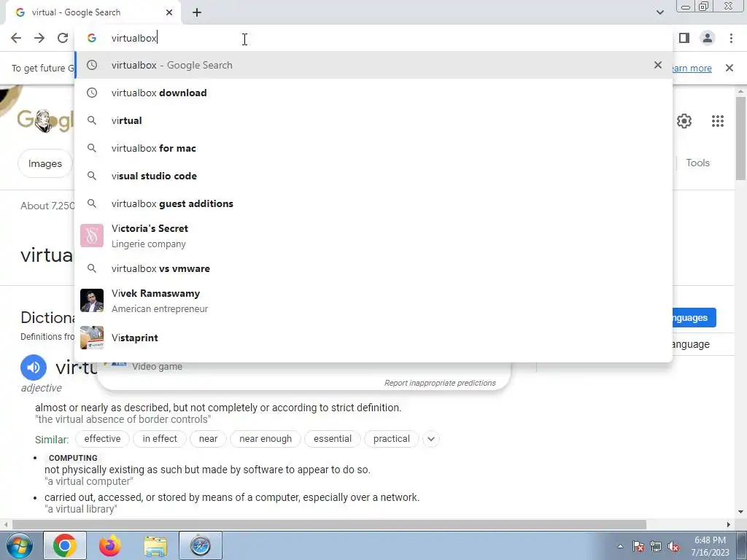Click the horizontal scrollbar thumb

[329, 524]
